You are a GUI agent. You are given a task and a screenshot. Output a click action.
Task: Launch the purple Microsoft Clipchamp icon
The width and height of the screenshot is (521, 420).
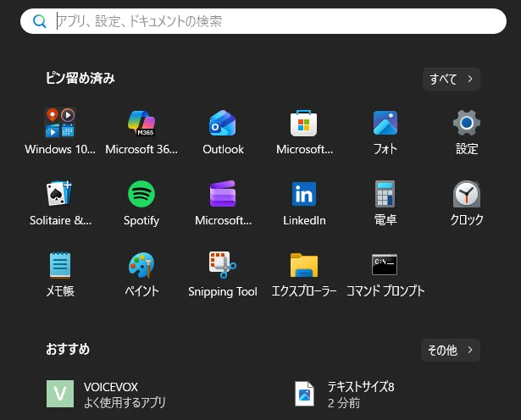[x=223, y=194]
